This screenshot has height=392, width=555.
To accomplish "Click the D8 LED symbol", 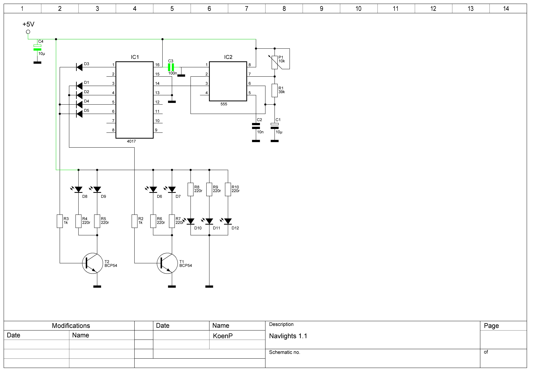I will (x=78, y=190).
